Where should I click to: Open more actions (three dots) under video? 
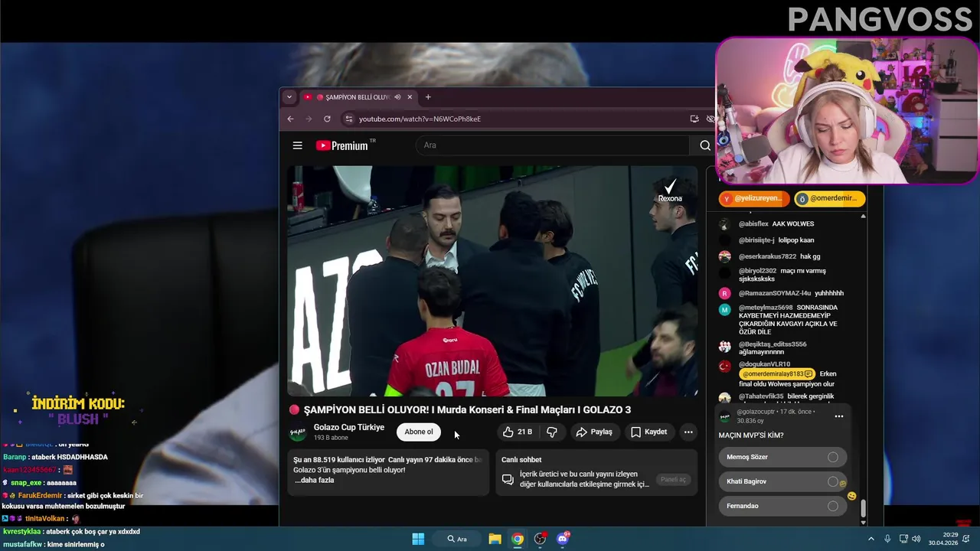[x=688, y=432]
